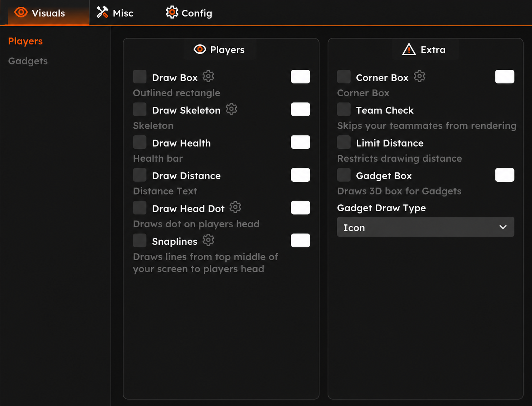Tick the Limit Distance checkbox
This screenshot has height=406, width=532.
click(x=344, y=142)
